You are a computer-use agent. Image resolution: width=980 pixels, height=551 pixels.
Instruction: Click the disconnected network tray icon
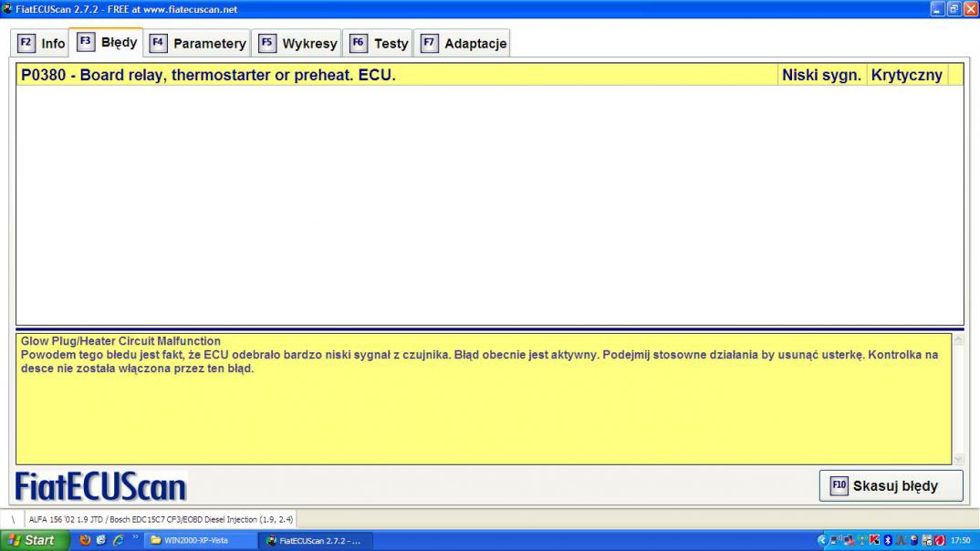(x=849, y=541)
